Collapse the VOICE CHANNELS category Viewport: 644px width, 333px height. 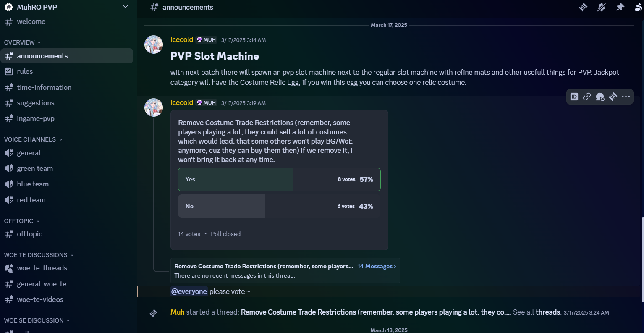tap(33, 139)
